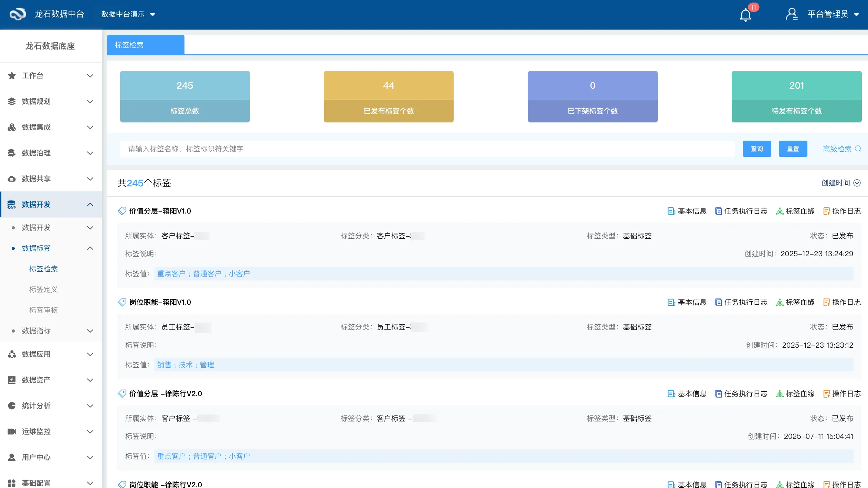868x488 pixels.
Task: Click tag icon beside 岗位职能-蒋阳V1.0
Action: tap(122, 302)
